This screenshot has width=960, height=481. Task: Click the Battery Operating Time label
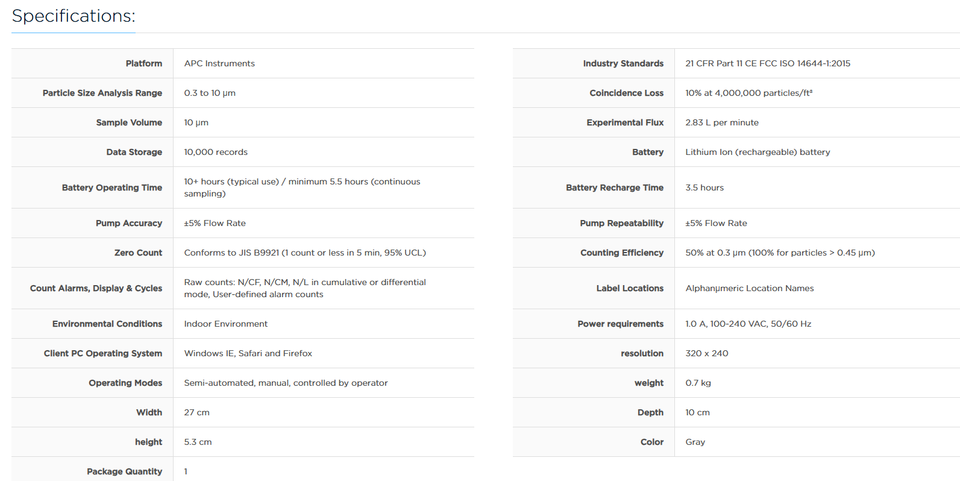112,188
